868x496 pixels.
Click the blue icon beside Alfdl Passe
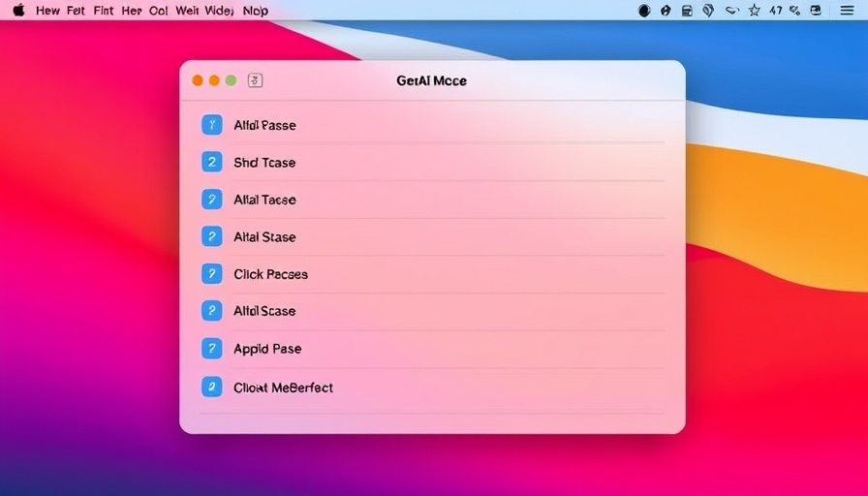click(x=211, y=125)
